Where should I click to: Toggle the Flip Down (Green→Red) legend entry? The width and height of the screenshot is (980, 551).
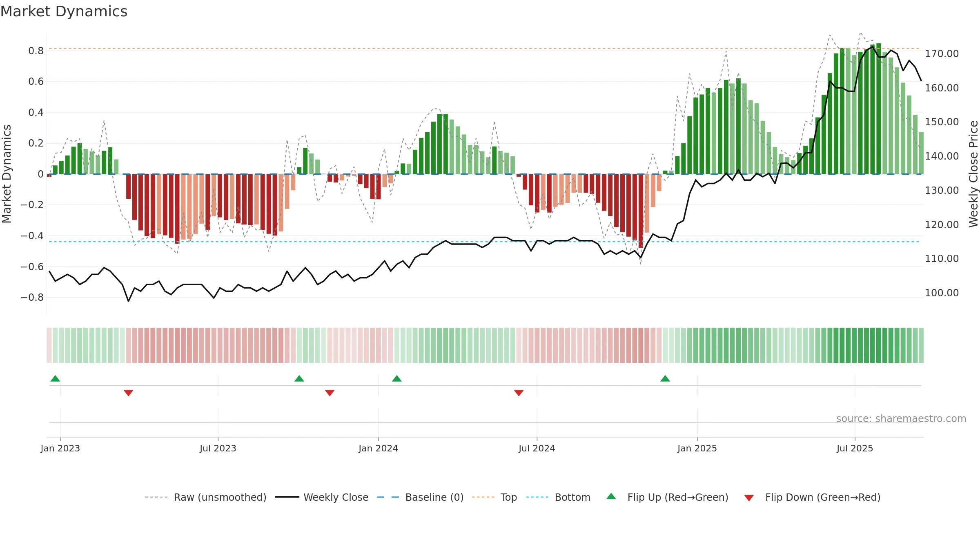[x=812, y=497]
